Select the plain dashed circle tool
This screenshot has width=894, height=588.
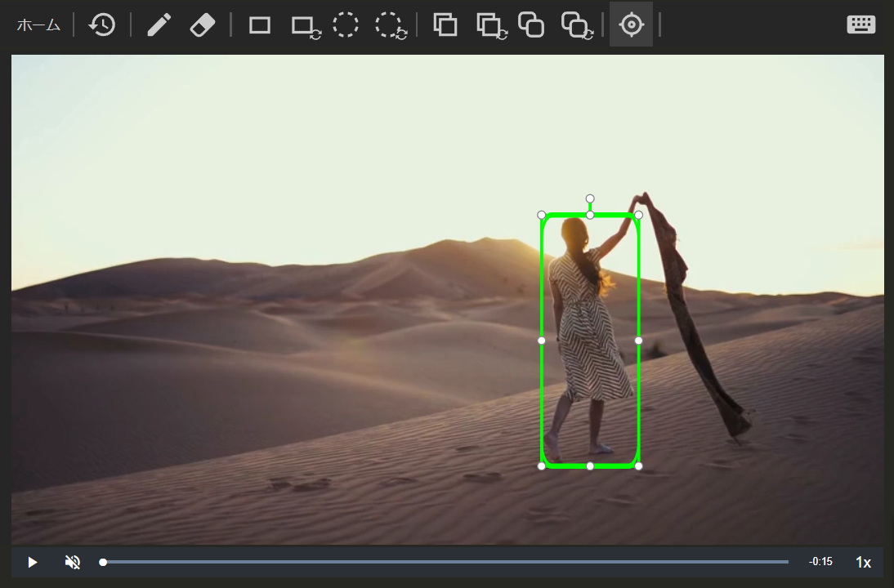pos(346,24)
